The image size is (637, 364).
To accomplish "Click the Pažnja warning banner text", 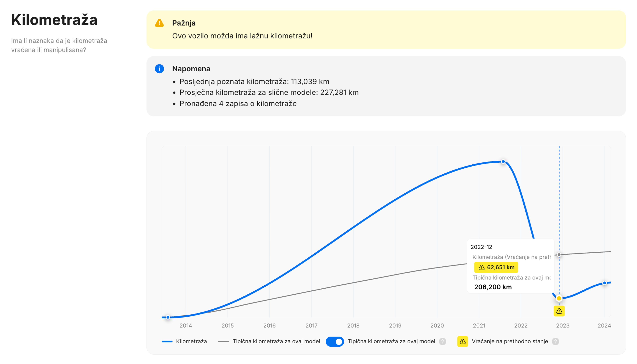I will [242, 36].
